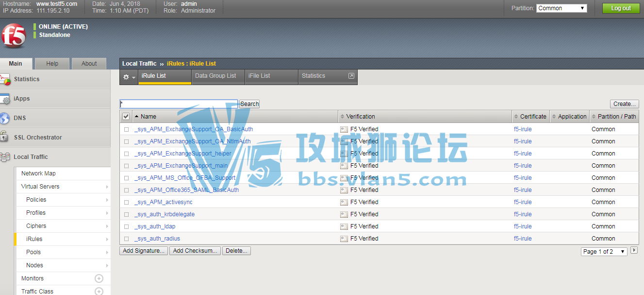Image resolution: width=644 pixels, height=295 pixels.
Task: Click verified icon for _sys_APM_Office365_SAML_BasicAuth
Action: tap(344, 190)
